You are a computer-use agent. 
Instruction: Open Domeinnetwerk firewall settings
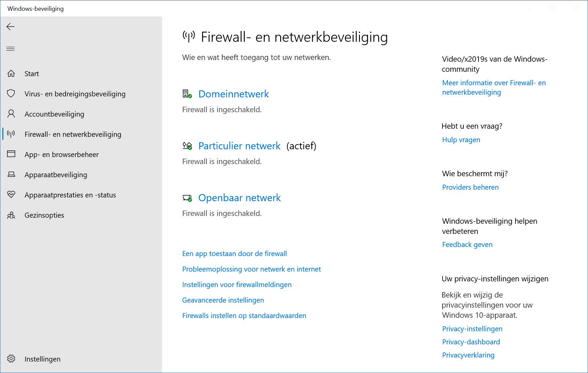(x=233, y=94)
